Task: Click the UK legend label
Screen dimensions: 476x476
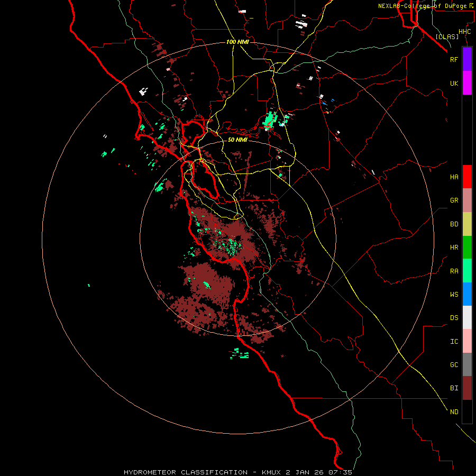Action: [454, 84]
